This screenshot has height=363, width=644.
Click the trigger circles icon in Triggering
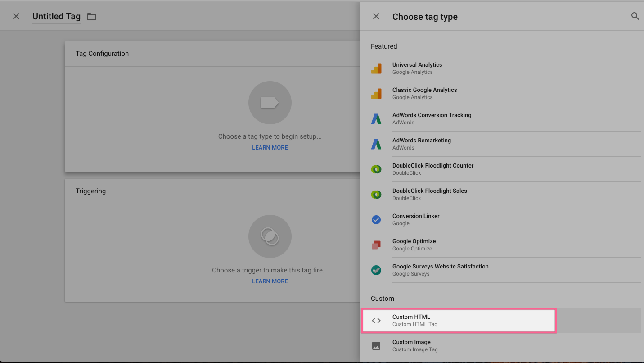coord(270,236)
